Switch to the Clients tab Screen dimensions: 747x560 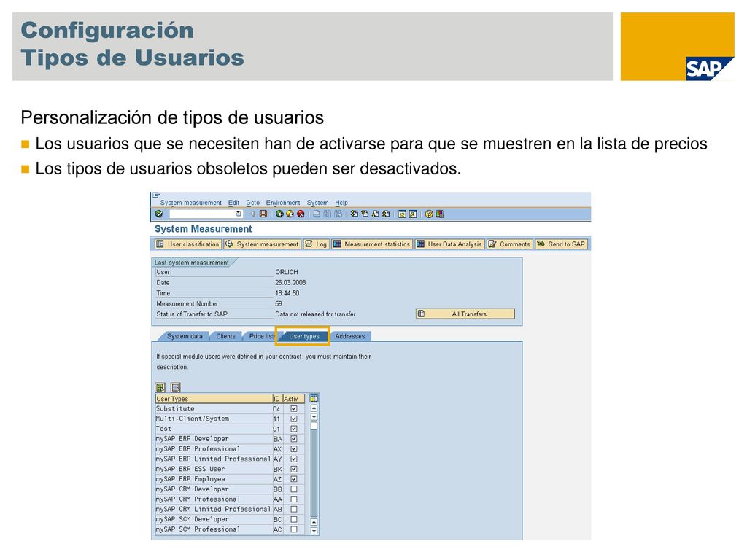pos(225,336)
